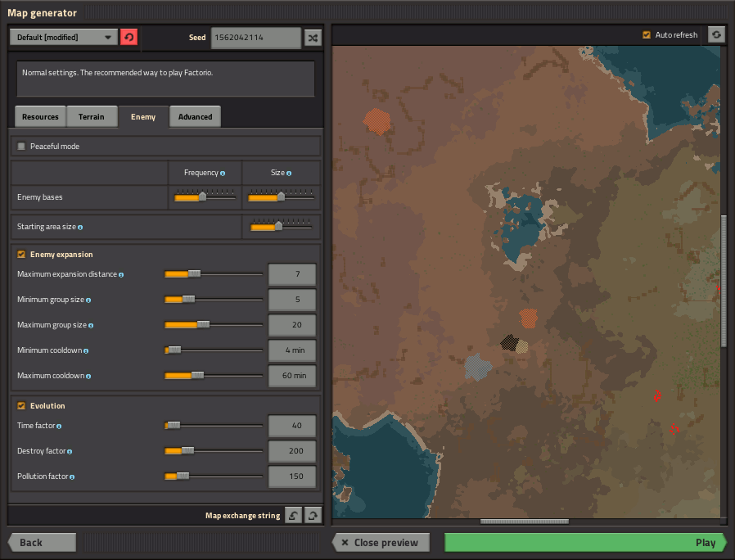Image resolution: width=735 pixels, height=560 pixels.
Task: Open the Maximum cooldown info icon
Action: pos(88,376)
